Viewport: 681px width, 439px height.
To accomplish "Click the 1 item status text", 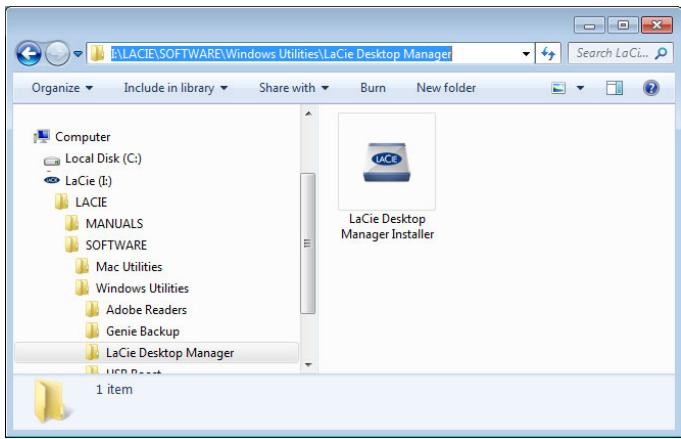I will pyautogui.click(x=114, y=389).
